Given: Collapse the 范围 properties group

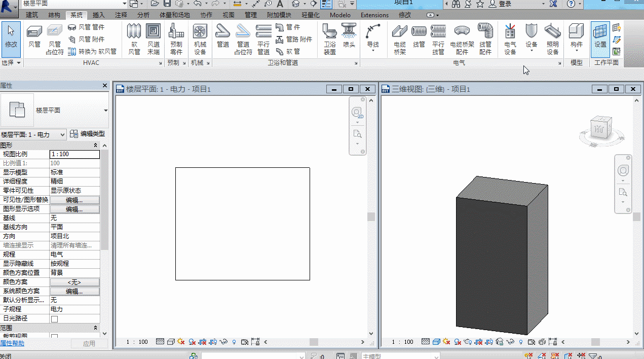Looking at the screenshot, I should [x=96, y=328].
